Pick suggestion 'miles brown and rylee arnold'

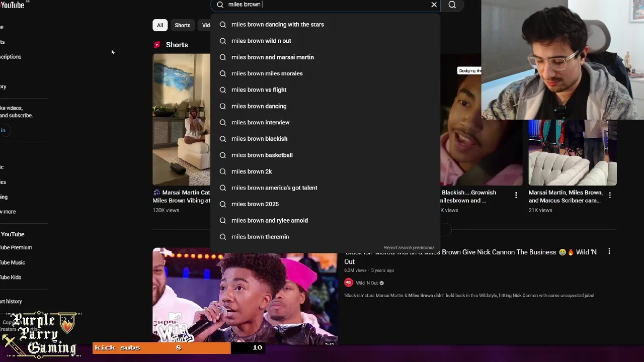[x=325, y=220]
